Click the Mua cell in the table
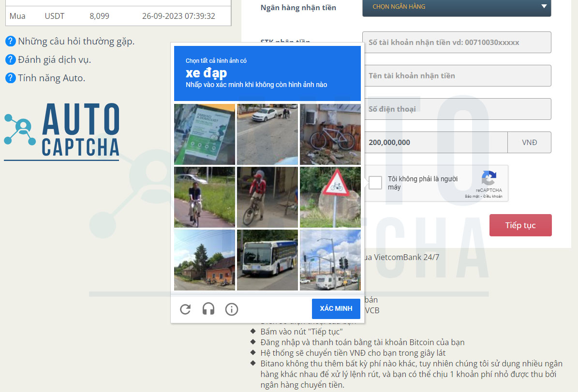Viewport: 578px width, 392px height. 17,16
